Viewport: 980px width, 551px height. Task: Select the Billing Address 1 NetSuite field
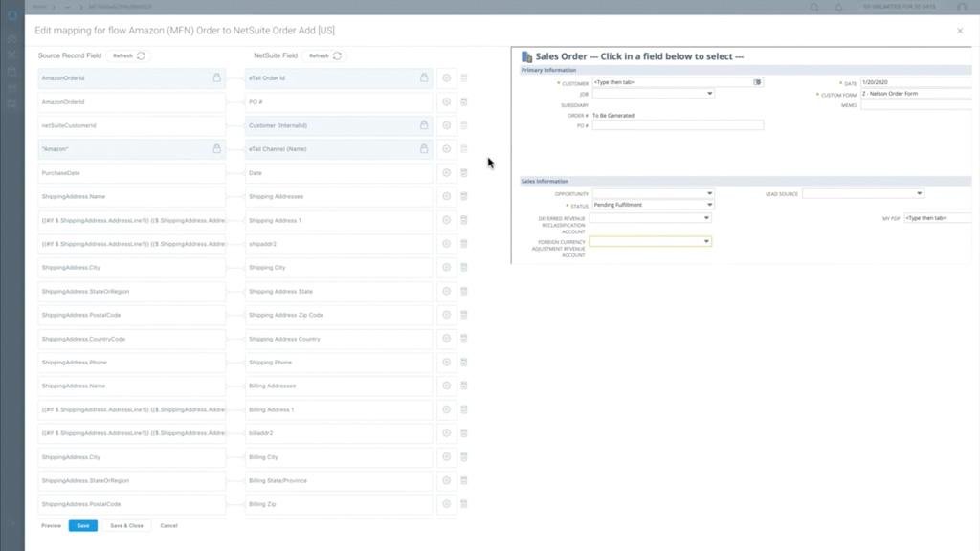(x=339, y=409)
